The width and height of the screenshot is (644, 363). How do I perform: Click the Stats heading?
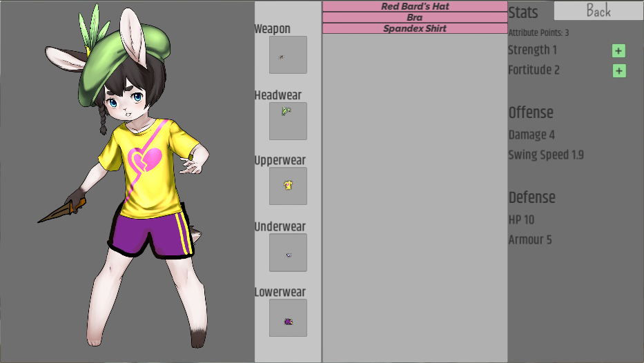pos(523,12)
